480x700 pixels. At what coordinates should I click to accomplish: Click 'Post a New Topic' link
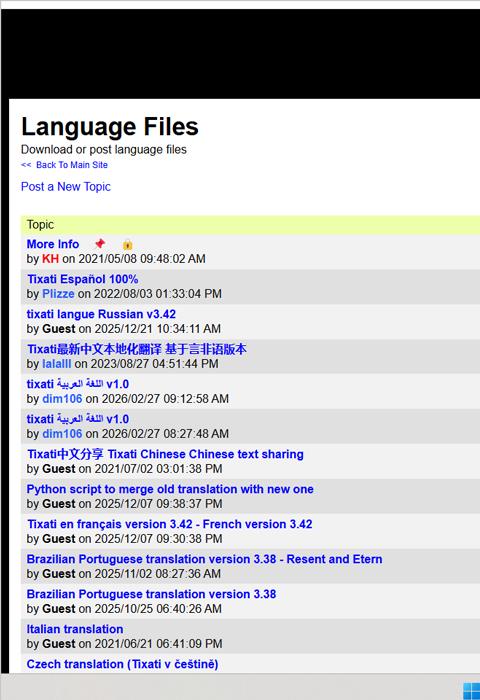click(66, 187)
